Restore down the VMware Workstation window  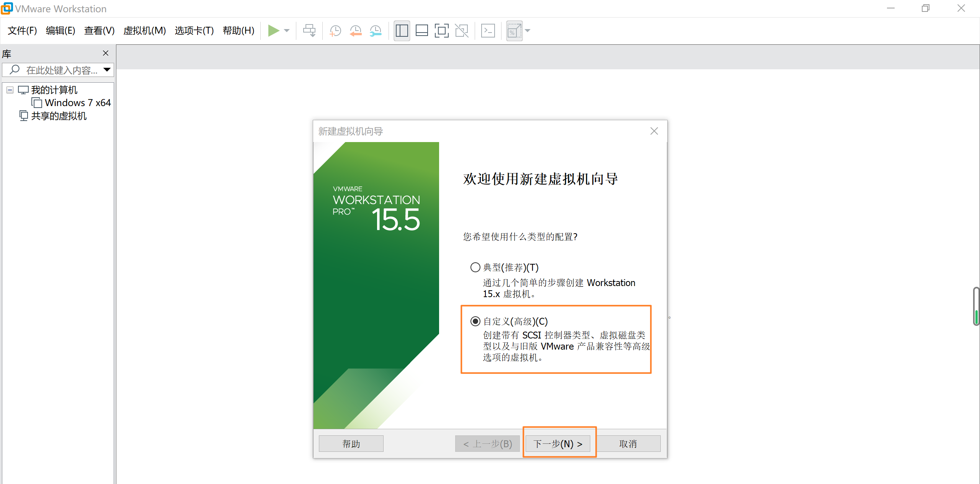pyautogui.click(x=926, y=8)
